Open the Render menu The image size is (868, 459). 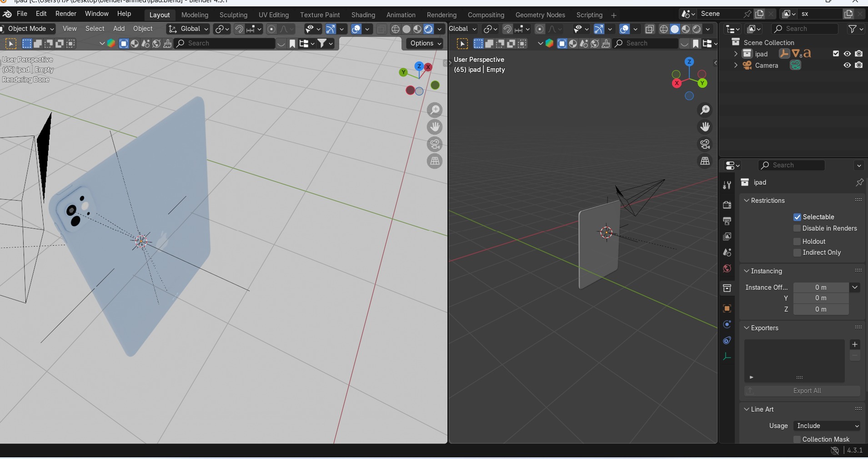(66, 14)
